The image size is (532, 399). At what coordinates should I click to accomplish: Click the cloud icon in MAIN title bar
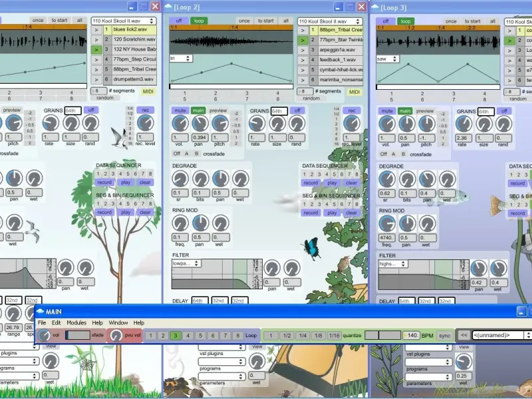(41, 311)
